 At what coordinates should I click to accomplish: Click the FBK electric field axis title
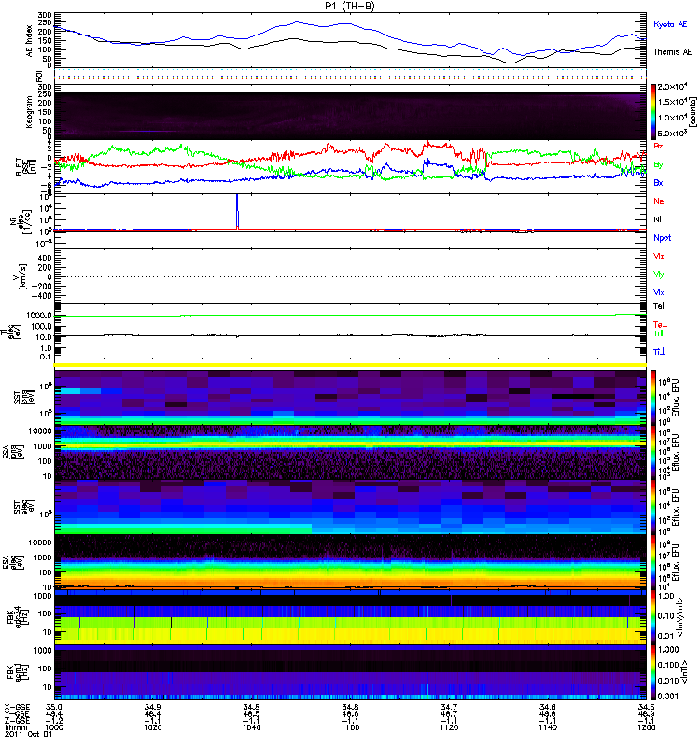[17, 615]
